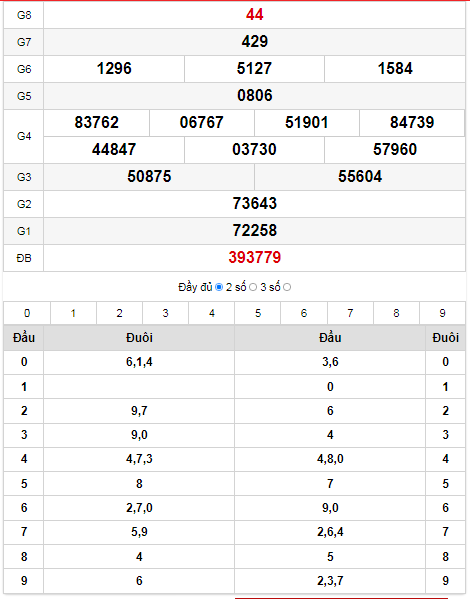Select digit filter 8

pos(396,313)
